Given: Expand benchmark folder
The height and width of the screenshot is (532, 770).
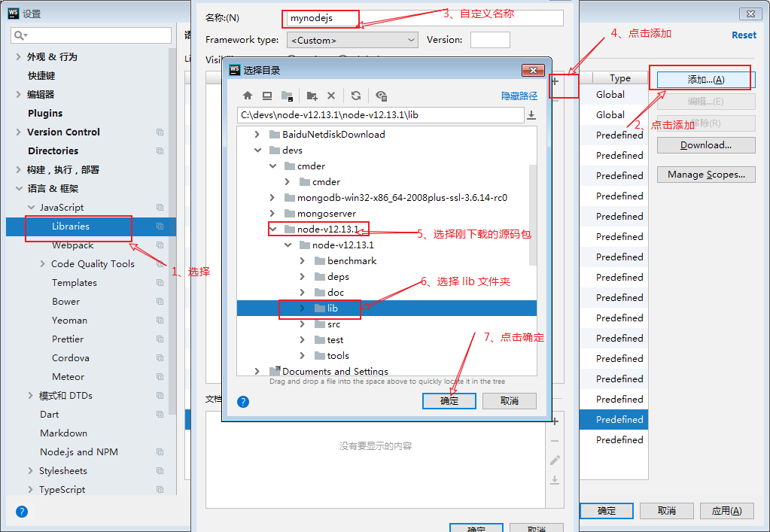Looking at the screenshot, I should (x=303, y=260).
